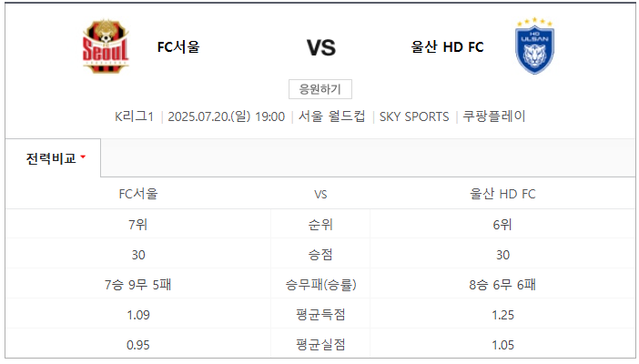Click the large VS text in header
The width and height of the screenshot is (639, 364).
tap(321, 47)
